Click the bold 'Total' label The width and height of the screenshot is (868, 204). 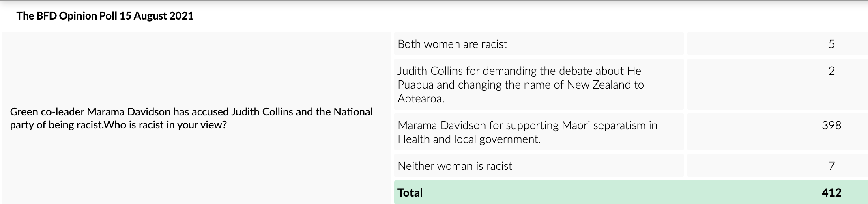410,193
